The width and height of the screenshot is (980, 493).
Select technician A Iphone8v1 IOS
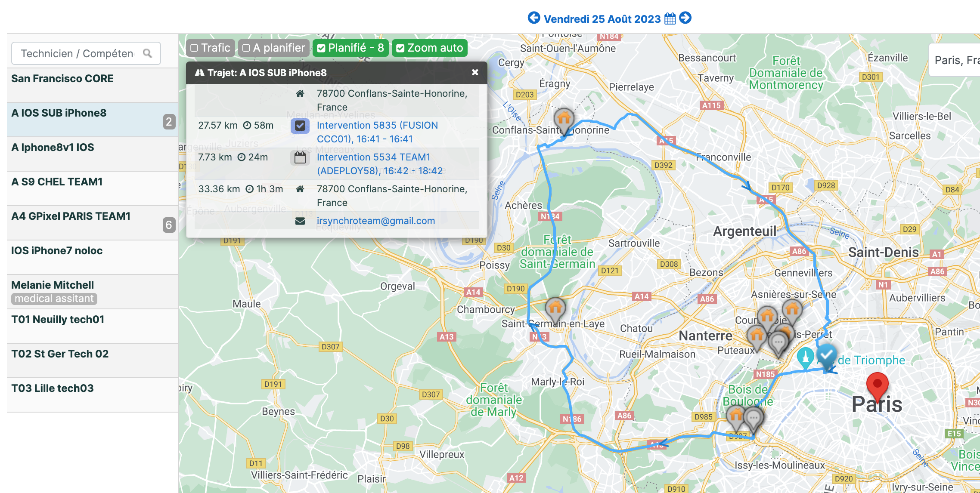[x=93, y=154]
